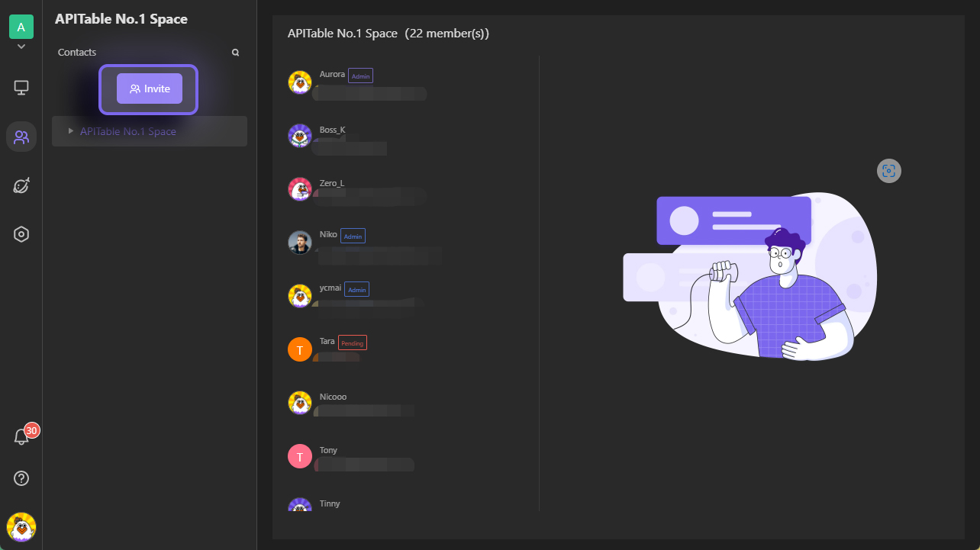Screen dimensions: 980x550
Task: Click ycmai's Admin badge
Action: (357, 290)
